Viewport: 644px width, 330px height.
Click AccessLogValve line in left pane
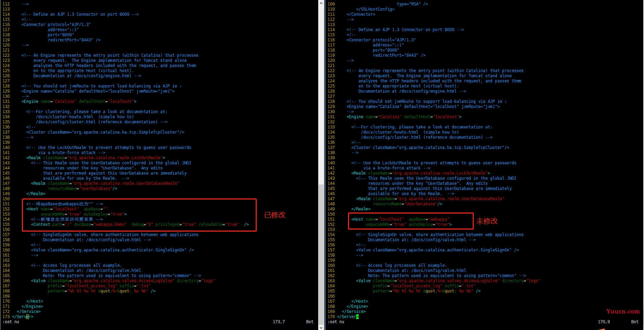click(x=123, y=281)
